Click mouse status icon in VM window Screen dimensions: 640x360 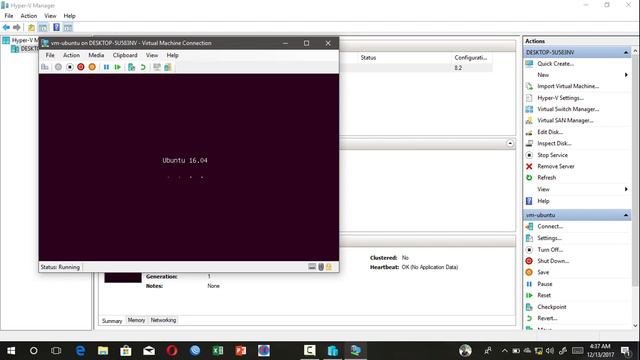321,267
